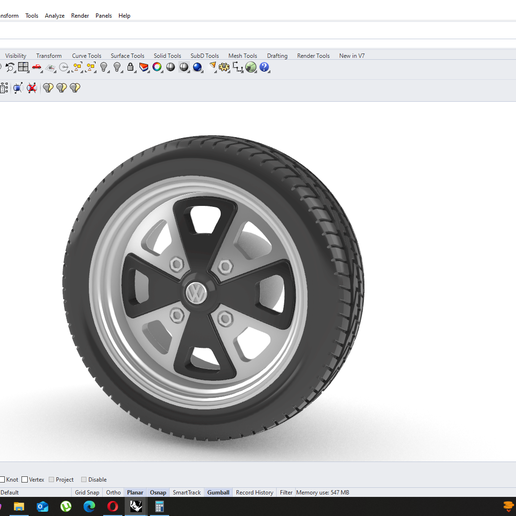Open the Edit Layers icon
This screenshot has height=516, width=516.
pyautogui.click(x=144, y=67)
